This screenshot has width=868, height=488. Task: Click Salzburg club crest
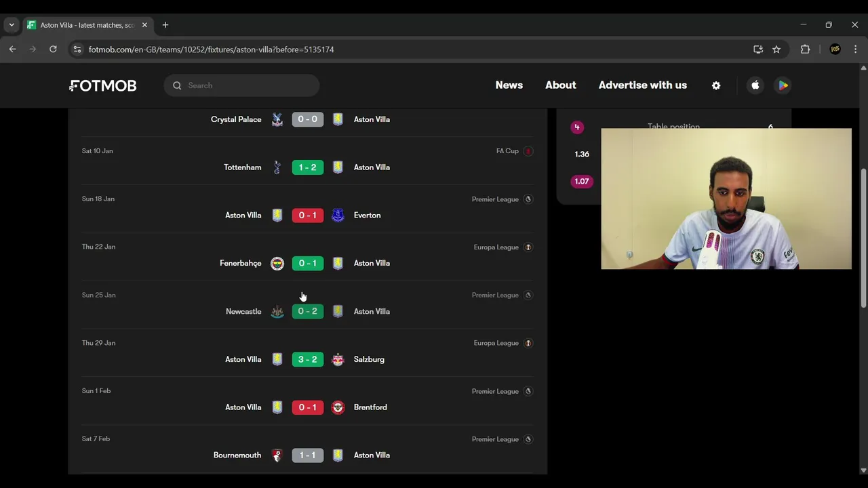338,359
